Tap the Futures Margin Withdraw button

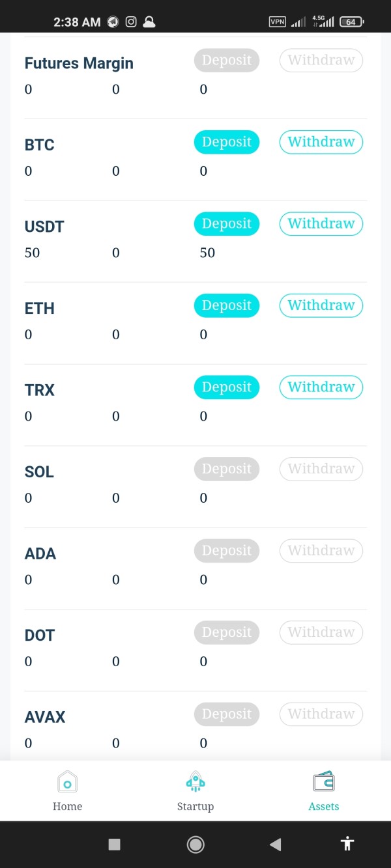click(321, 61)
